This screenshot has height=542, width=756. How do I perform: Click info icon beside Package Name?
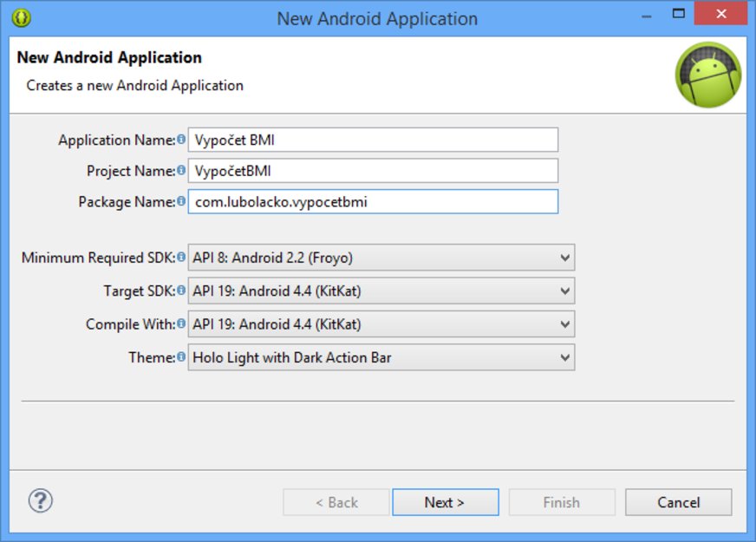click(x=181, y=201)
